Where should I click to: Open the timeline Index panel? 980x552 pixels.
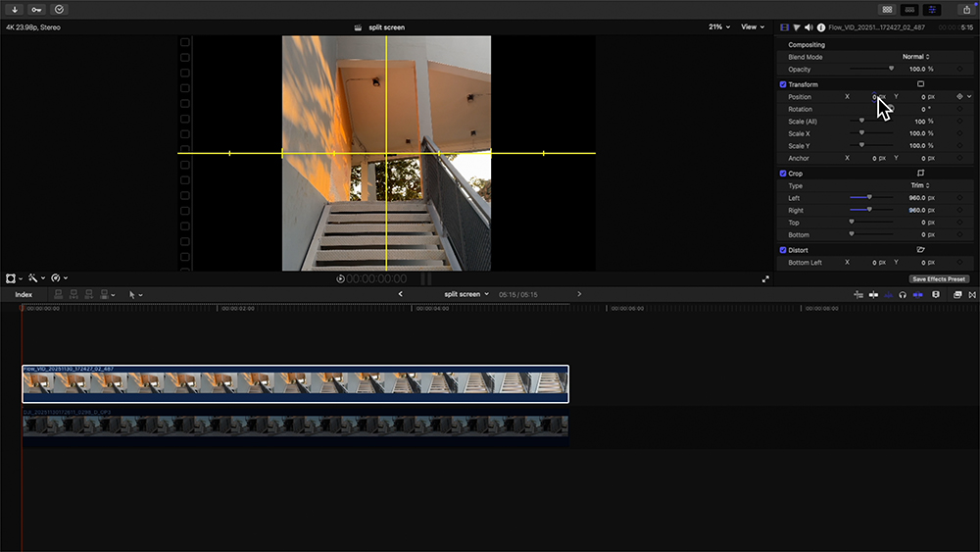point(24,294)
